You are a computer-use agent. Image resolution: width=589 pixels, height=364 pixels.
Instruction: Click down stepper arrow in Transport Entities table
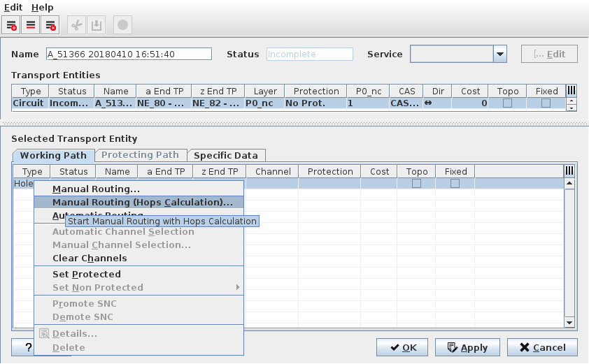[x=572, y=107]
